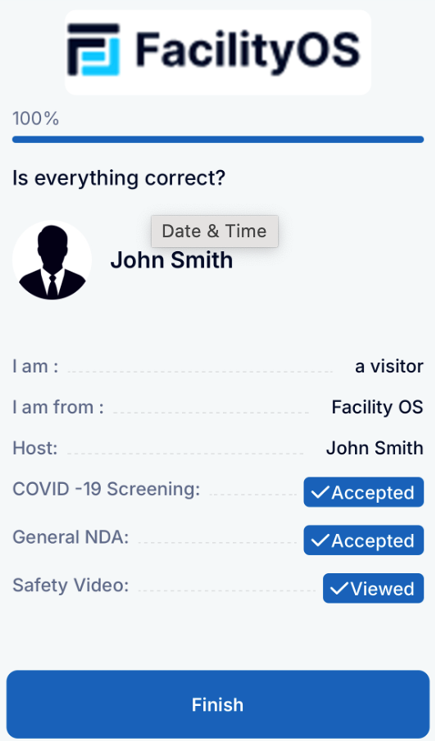
Task: Click the blue progress bar
Action: click(x=218, y=139)
